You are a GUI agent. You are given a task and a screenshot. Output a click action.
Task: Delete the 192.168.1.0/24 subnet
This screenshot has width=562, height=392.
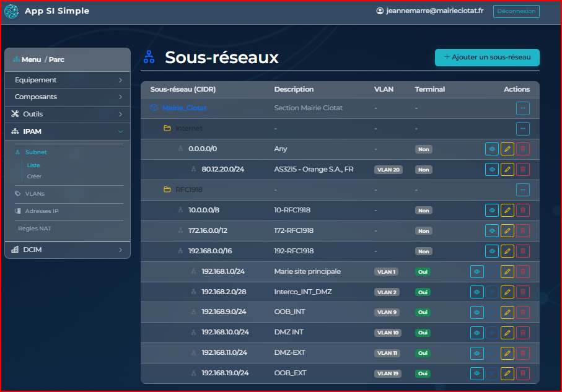[523, 272]
